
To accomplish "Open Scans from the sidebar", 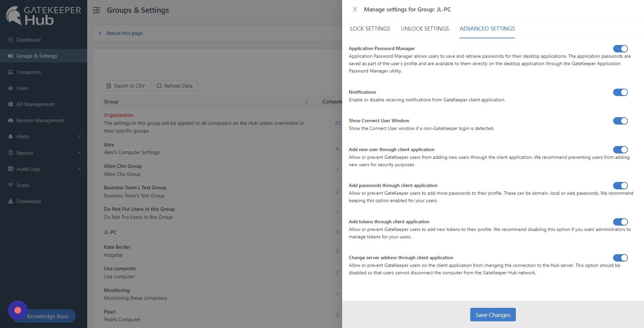I will point(44,185).
